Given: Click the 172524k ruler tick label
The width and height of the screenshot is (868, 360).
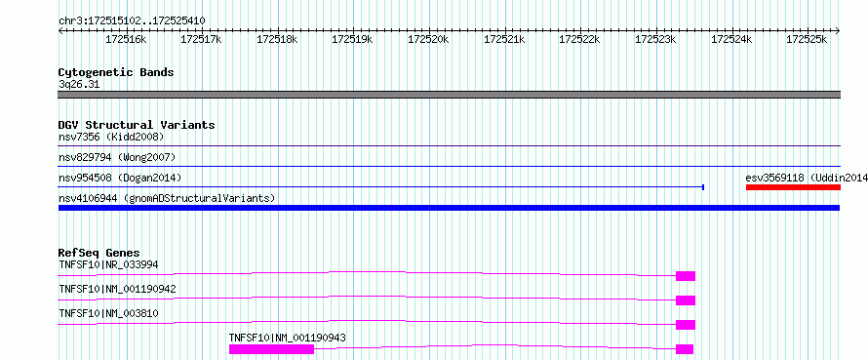Looking at the screenshot, I should click(x=731, y=39).
